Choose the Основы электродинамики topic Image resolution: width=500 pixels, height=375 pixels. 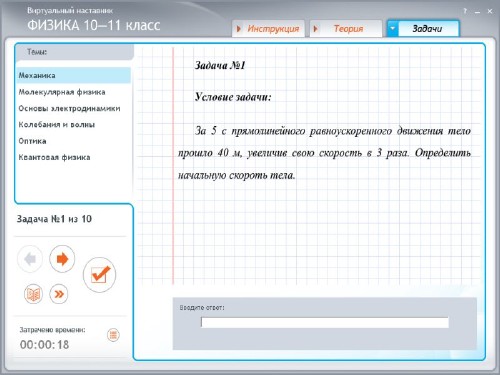coord(69,108)
